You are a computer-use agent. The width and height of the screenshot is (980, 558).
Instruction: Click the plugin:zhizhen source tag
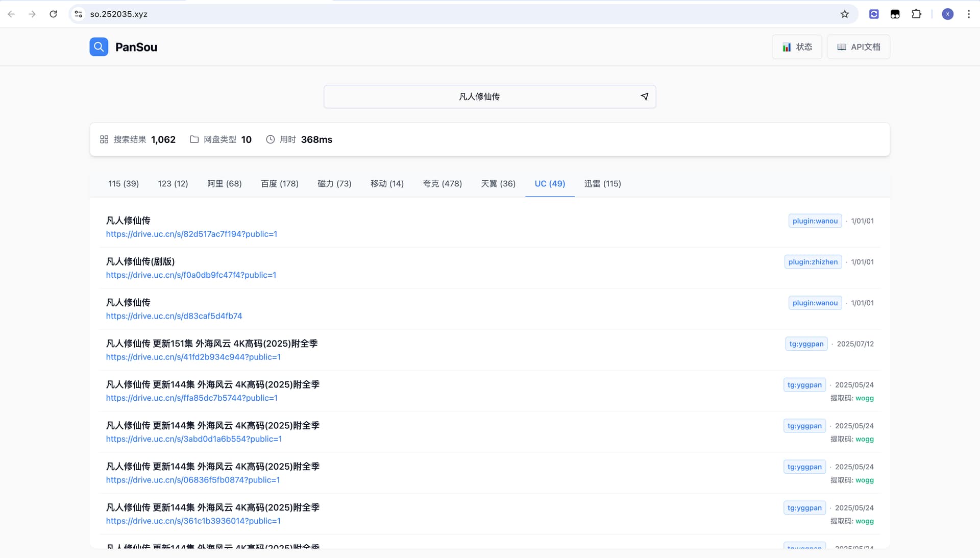813,262
